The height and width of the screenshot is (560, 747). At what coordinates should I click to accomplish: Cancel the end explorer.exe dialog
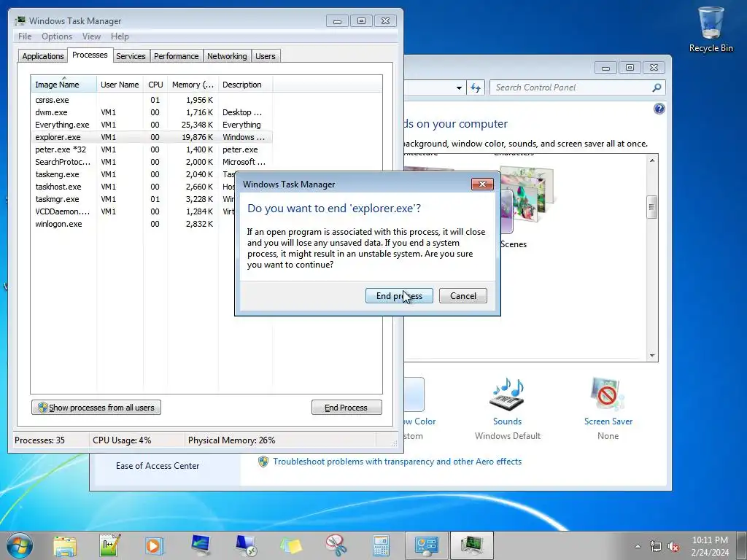click(462, 296)
